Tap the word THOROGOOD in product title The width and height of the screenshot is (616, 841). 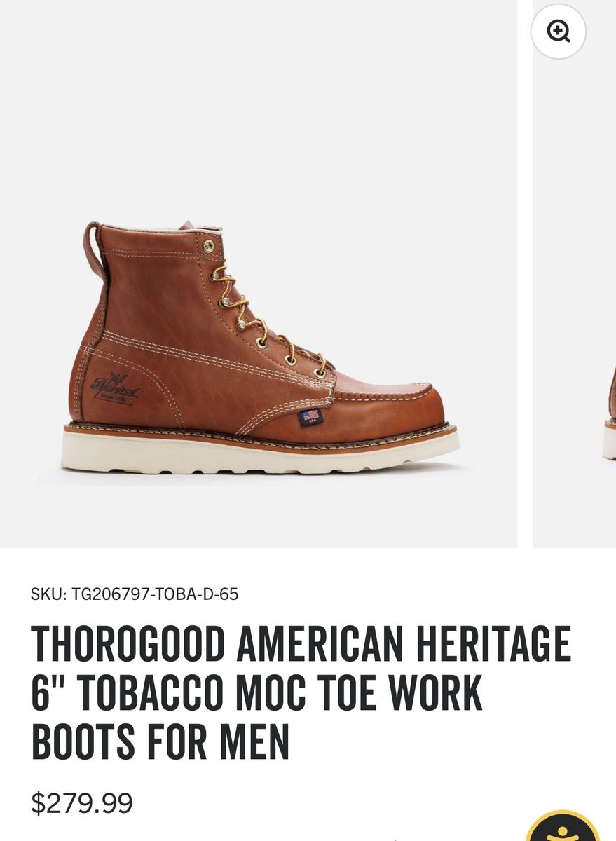tap(128, 644)
